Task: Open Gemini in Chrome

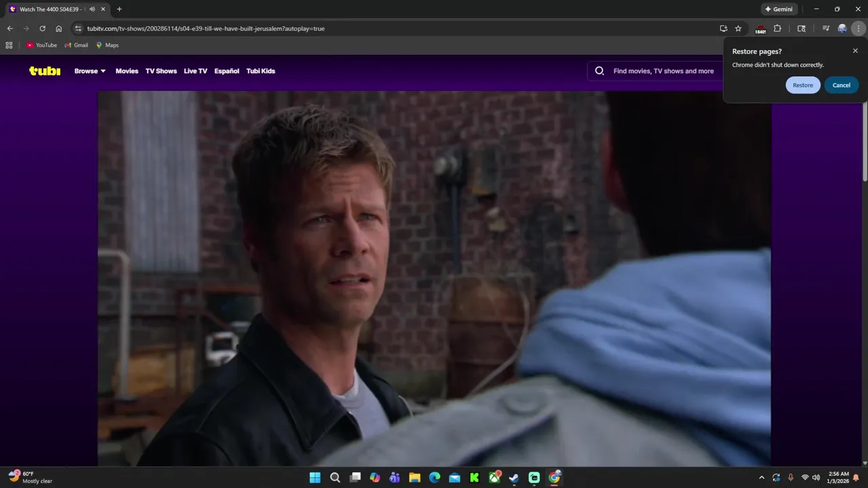Action: point(778,9)
